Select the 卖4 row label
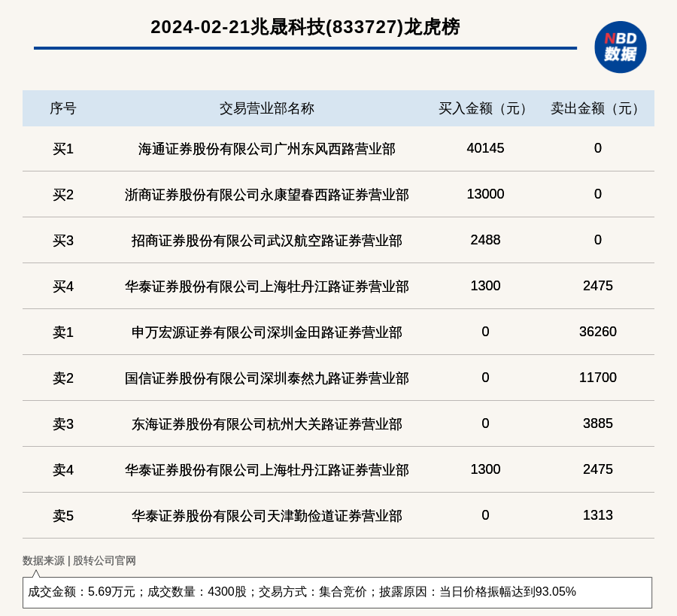The height and width of the screenshot is (616, 677). coord(63,469)
